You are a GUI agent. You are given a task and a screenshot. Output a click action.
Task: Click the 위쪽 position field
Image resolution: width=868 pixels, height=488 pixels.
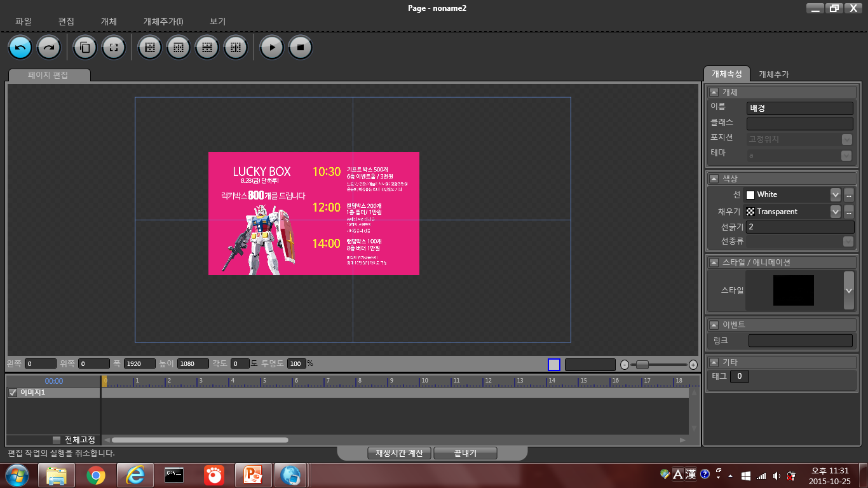click(x=94, y=363)
